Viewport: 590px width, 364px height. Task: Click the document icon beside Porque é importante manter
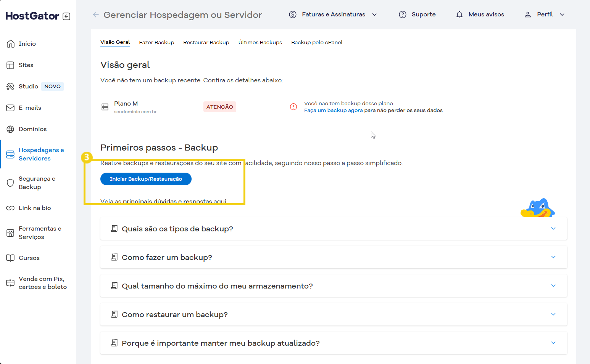[x=114, y=343]
